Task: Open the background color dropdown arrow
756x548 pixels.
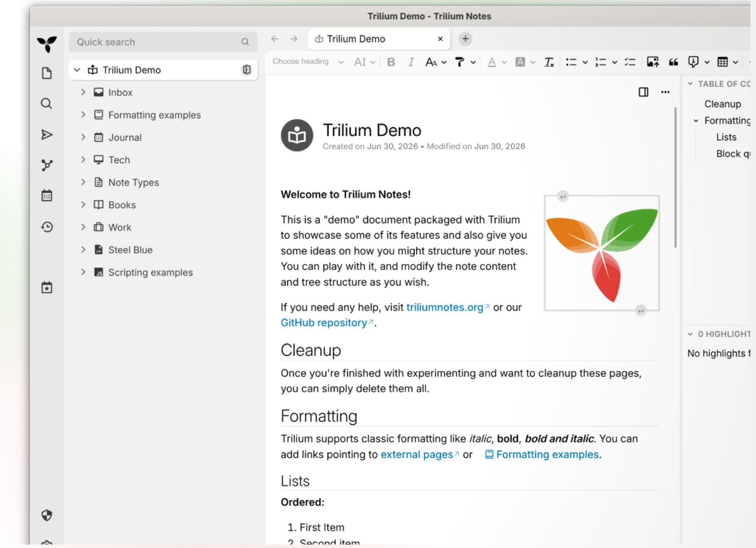Action: click(x=533, y=62)
